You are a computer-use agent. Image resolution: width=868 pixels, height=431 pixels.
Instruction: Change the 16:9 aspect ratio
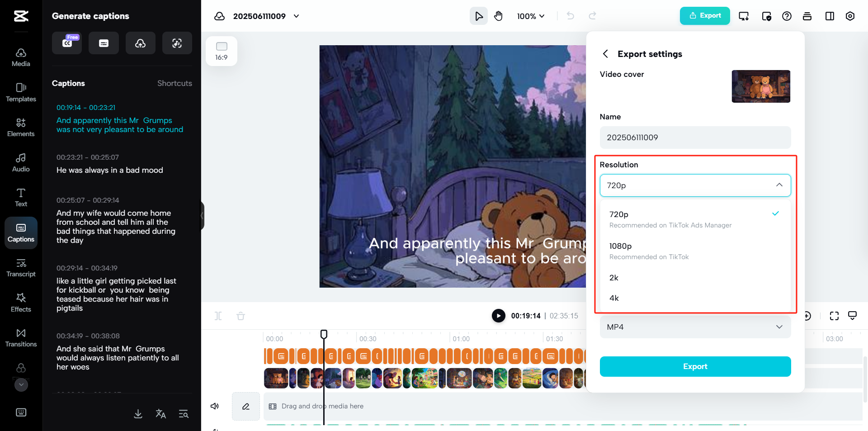(222, 51)
